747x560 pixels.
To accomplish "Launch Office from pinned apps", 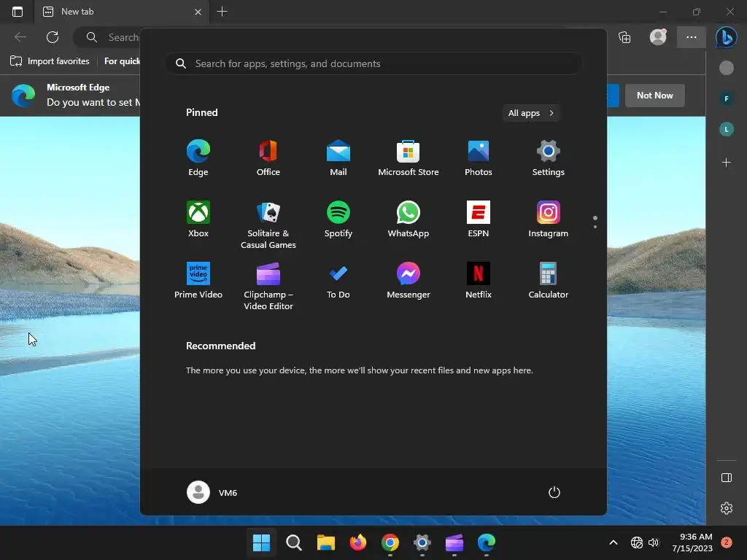I will tap(268, 158).
